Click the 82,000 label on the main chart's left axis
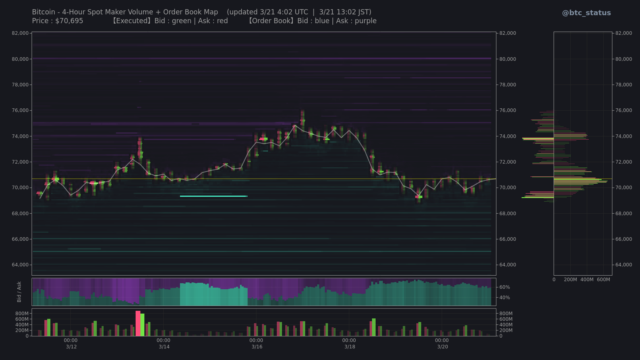The height and width of the screenshot is (360, 640). coord(20,33)
